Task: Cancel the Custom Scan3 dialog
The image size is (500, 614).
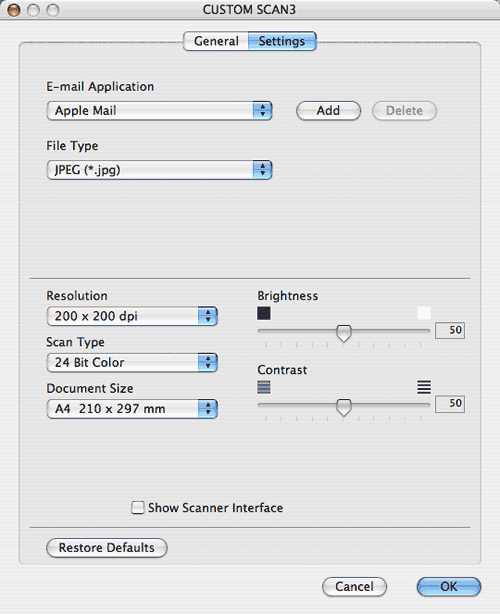Action: 354,587
